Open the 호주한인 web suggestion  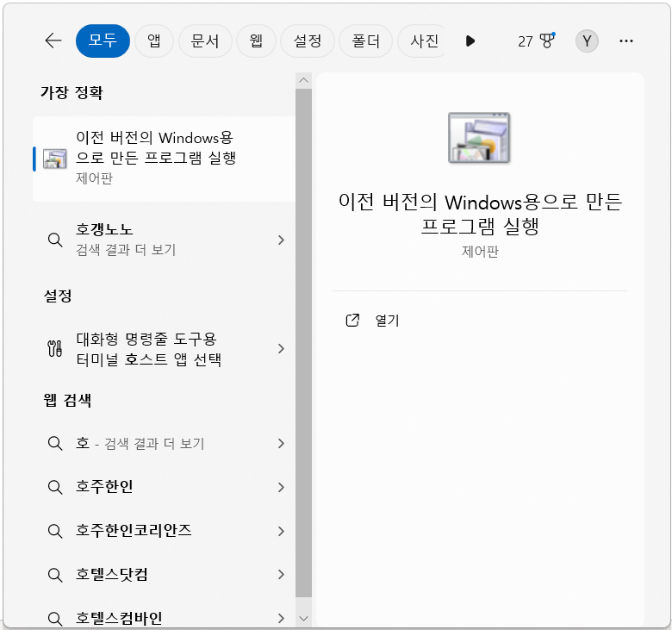[x=164, y=487]
